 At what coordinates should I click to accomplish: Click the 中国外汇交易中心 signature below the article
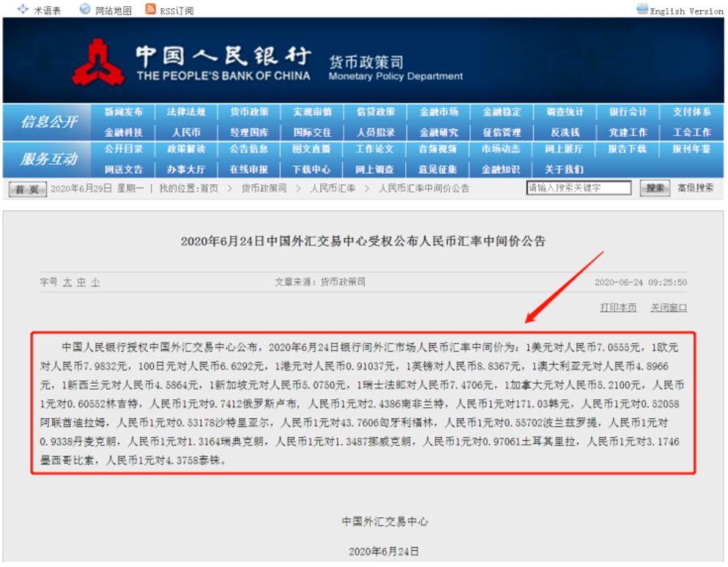pos(385,522)
